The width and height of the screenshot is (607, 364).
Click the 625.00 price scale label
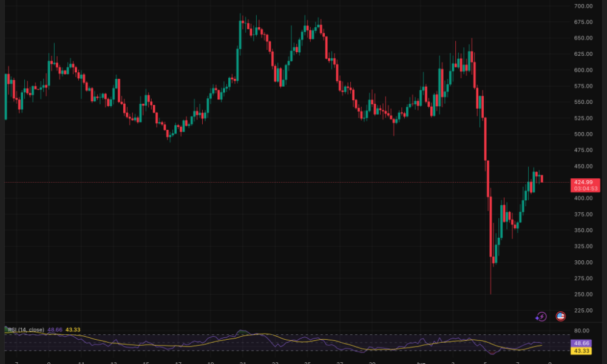[583, 54]
